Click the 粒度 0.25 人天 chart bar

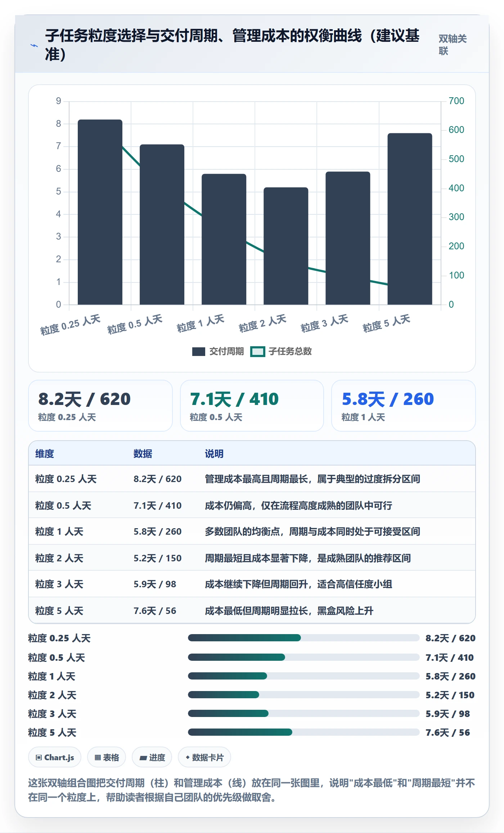coord(100,212)
